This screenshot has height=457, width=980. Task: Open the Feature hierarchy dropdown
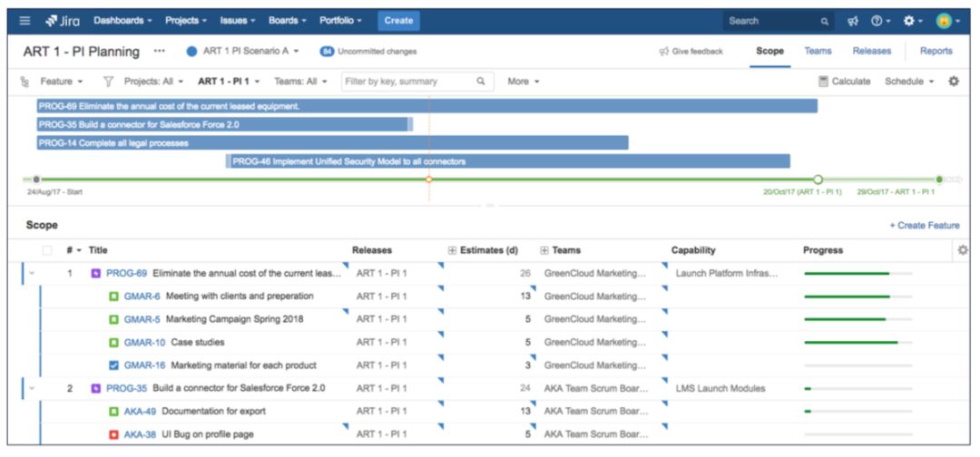pos(62,82)
